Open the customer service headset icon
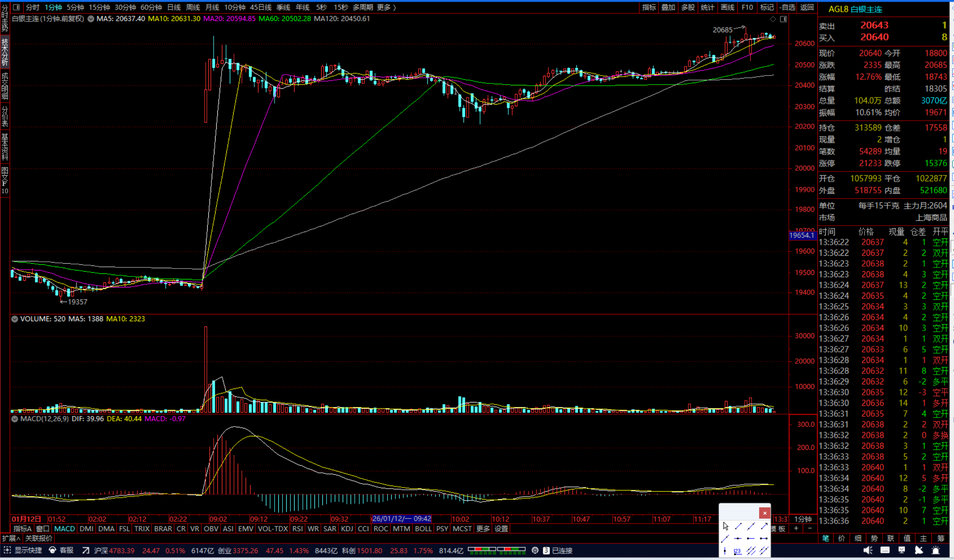Image resolution: width=954 pixels, height=560 pixels. tap(53, 551)
